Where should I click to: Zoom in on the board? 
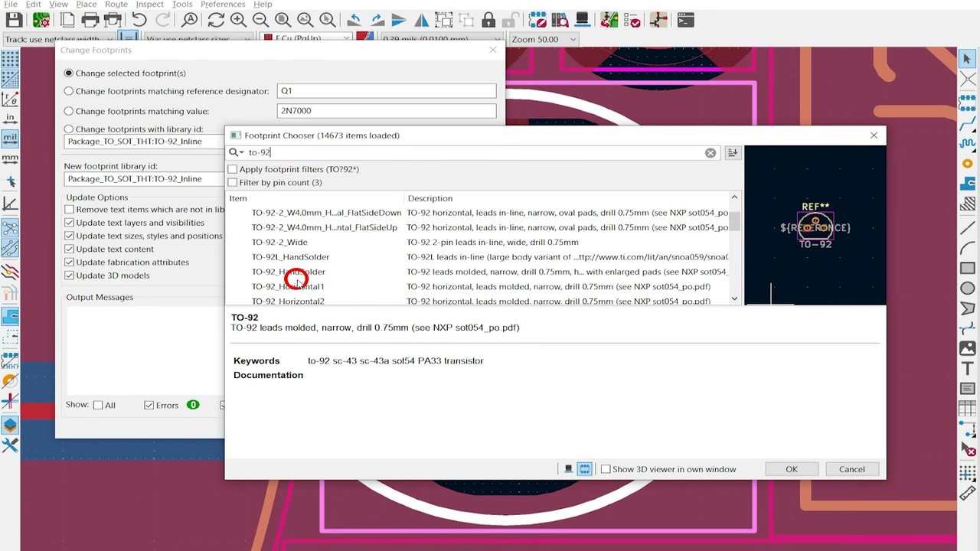[x=238, y=21]
